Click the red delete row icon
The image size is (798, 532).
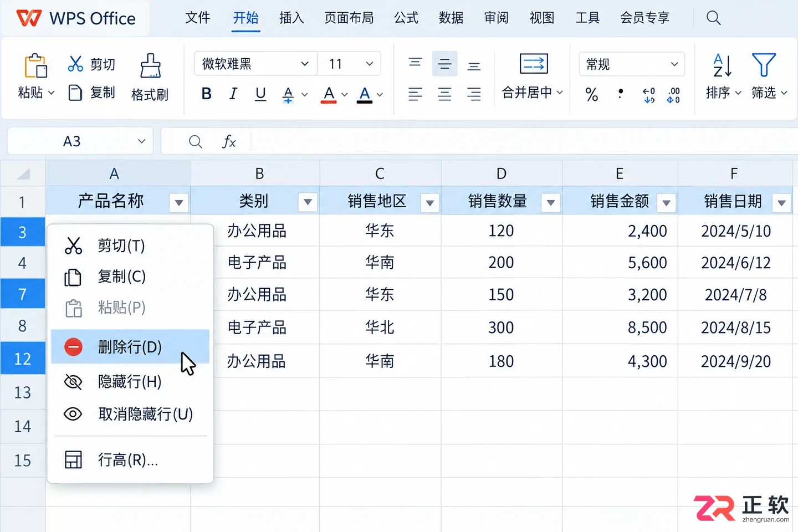pyautogui.click(x=73, y=347)
